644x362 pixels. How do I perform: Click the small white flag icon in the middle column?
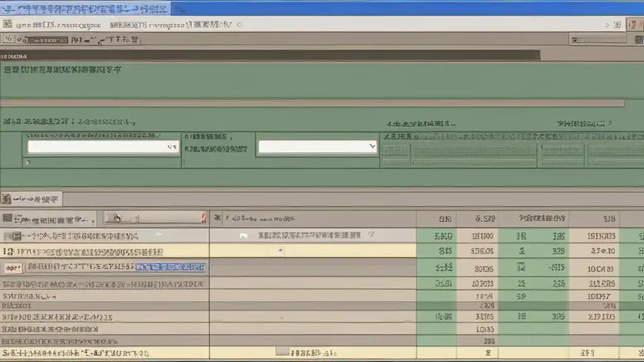(x=243, y=236)
